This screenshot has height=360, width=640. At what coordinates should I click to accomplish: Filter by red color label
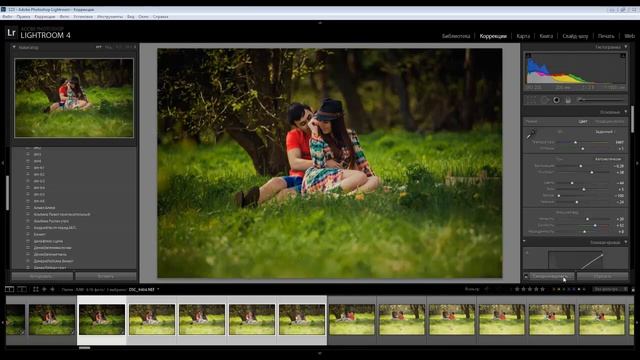point(554,289)
